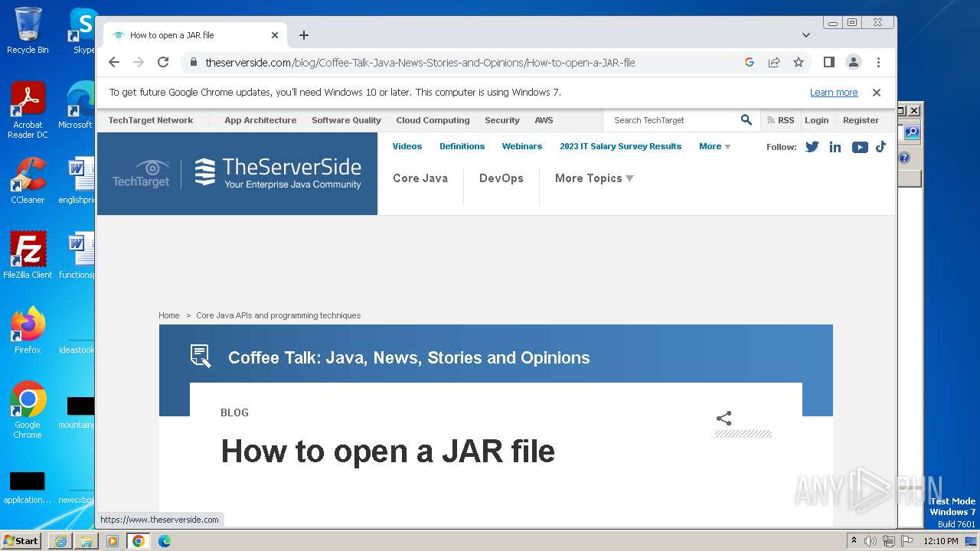Dismiss the Chrome update notification bar
The image size is (980, 551).
(877, 93)
